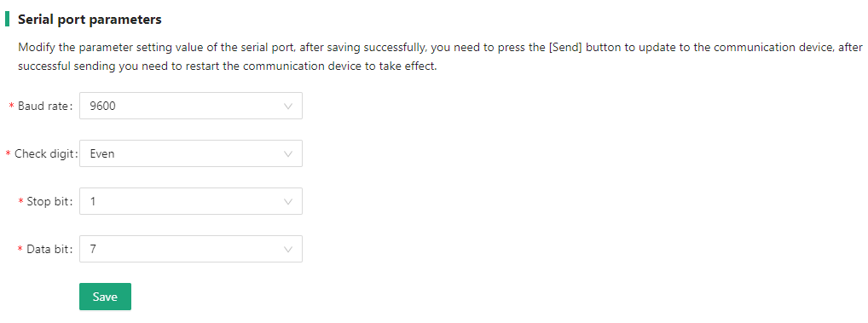Image resolution: width=868 pixels, height=323 pixels.
Task: Click the Data bit field label
Action: (x=49, y=250)
